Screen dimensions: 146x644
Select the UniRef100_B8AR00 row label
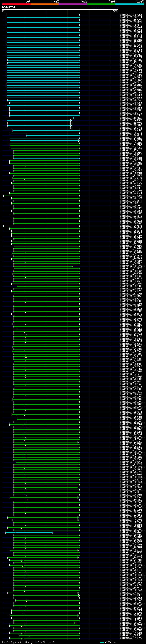[x=131, y=533]
